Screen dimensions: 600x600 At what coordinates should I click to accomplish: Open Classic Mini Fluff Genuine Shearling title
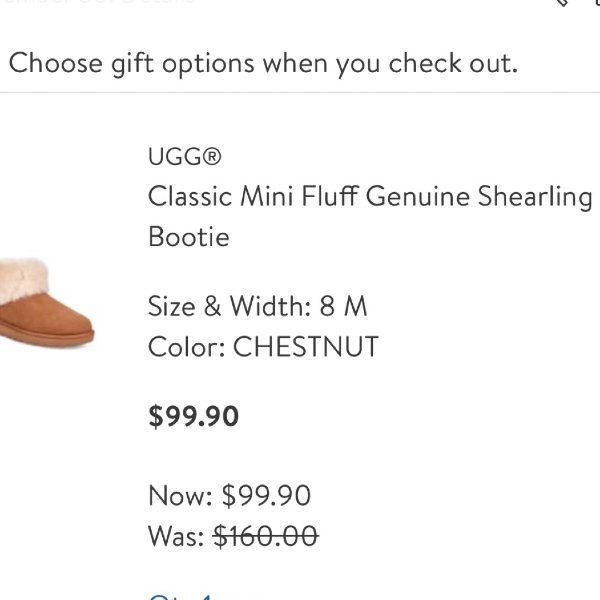370,197
